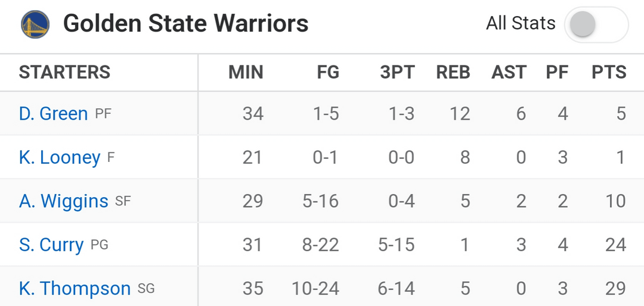Screen dimensions: 644x306
Task: Open K. Looney player profile link
Action: pyautogui.click(x=59, y=157)
